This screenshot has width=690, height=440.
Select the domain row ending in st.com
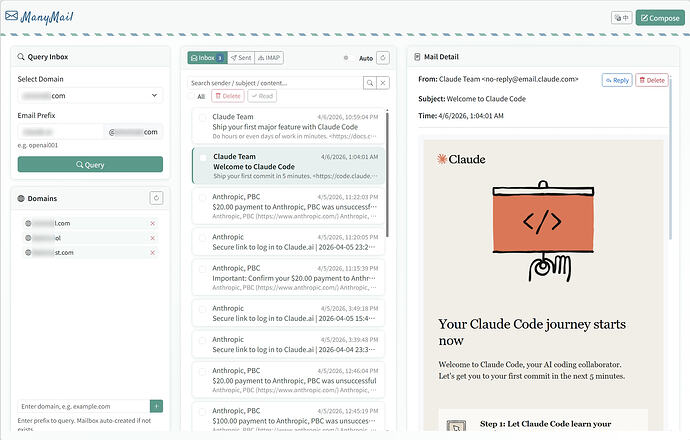[90, 253]
